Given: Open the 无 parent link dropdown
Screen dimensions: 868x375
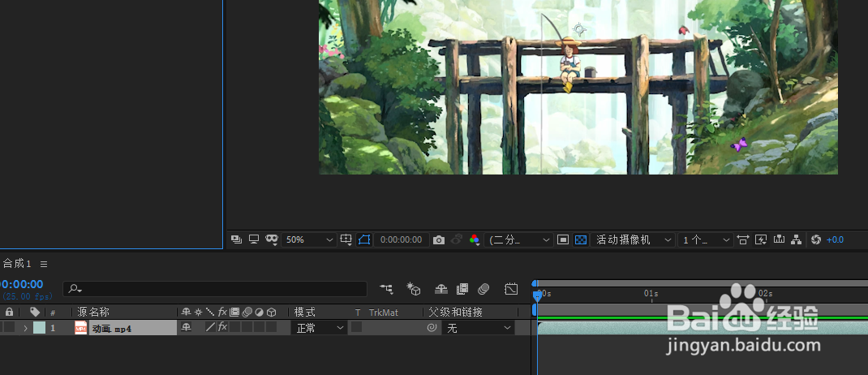Looking at the screenshot, I should [479, 328].
